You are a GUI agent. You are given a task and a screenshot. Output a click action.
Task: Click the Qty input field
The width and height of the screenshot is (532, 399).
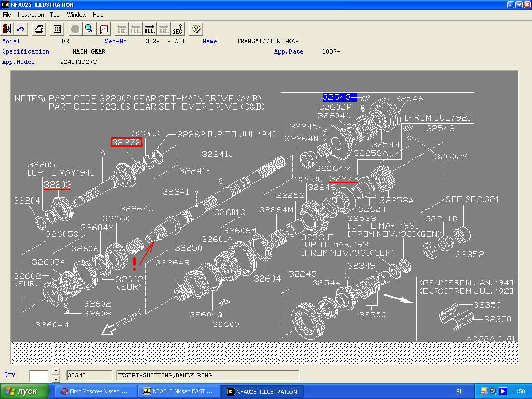coord(39,375)
